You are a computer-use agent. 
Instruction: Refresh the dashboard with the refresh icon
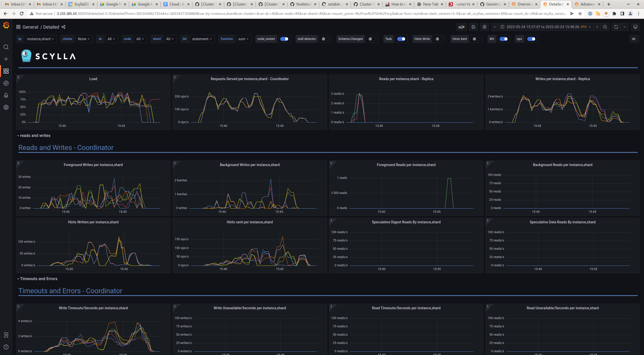(615, 27)
